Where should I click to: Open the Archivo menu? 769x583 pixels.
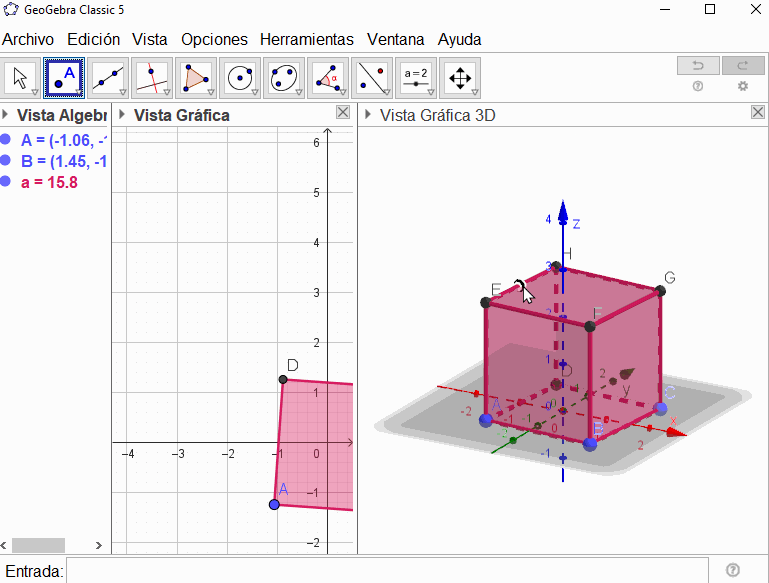28,39
